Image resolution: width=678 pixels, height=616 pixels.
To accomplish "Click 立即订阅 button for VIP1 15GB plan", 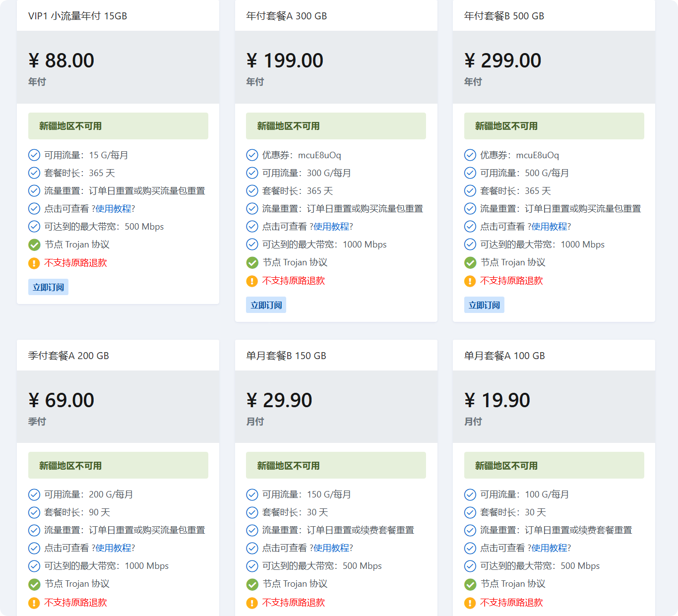I will 48,287.
